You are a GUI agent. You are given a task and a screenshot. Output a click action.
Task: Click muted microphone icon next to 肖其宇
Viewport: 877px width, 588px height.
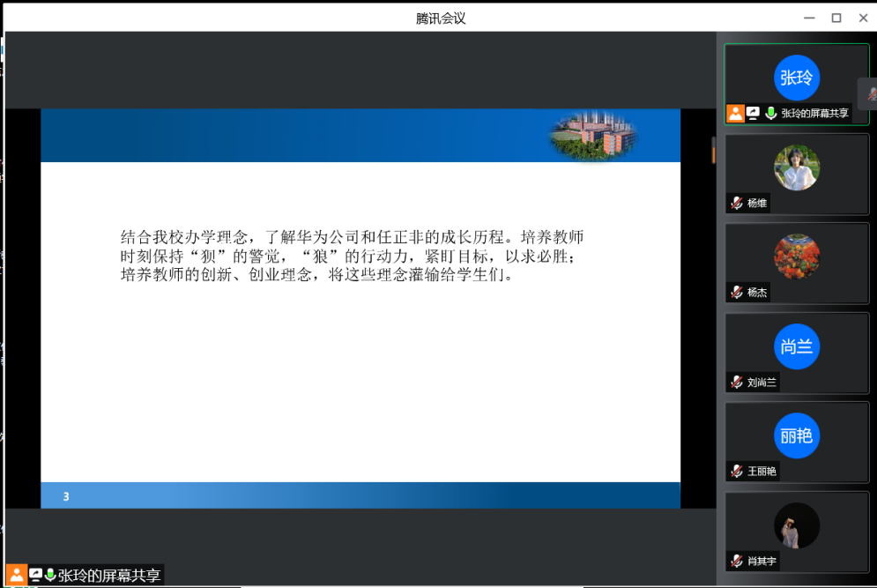(x=736, y=562)
